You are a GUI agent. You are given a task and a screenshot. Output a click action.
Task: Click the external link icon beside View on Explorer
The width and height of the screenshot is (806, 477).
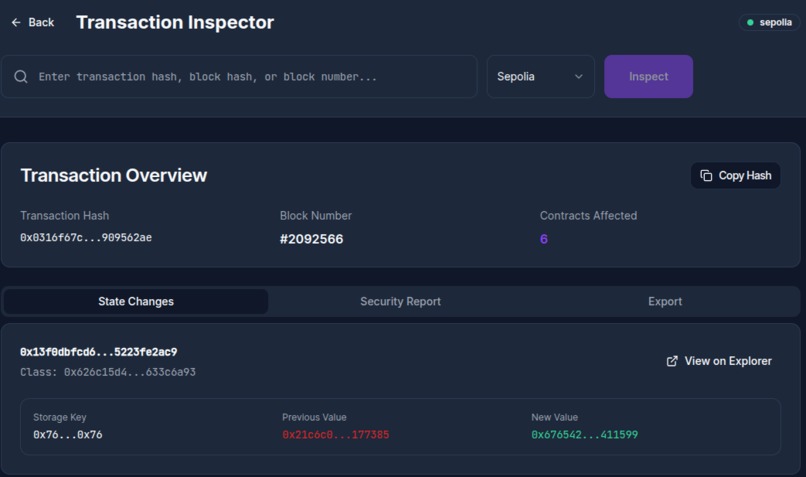click(672, 361)
